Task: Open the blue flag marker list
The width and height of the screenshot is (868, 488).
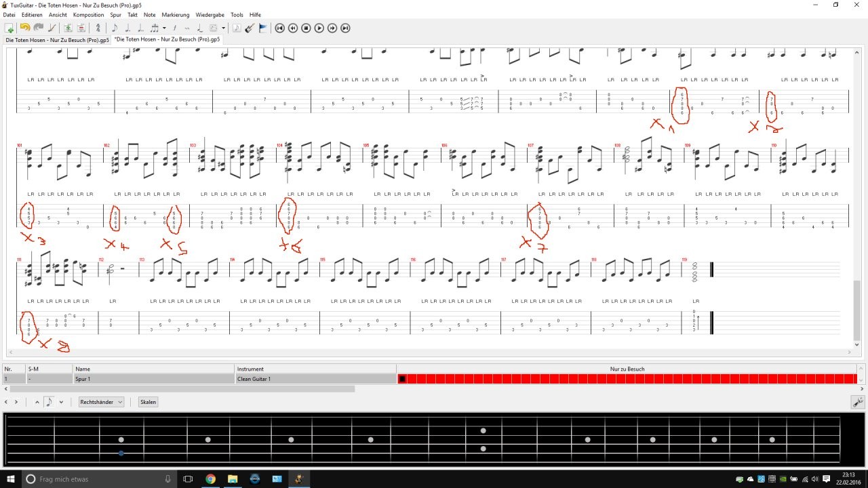Action: (x=263, y=28)
